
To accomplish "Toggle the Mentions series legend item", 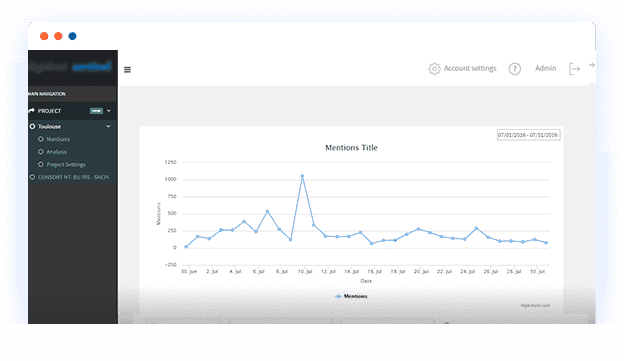I will click(351, 296).
